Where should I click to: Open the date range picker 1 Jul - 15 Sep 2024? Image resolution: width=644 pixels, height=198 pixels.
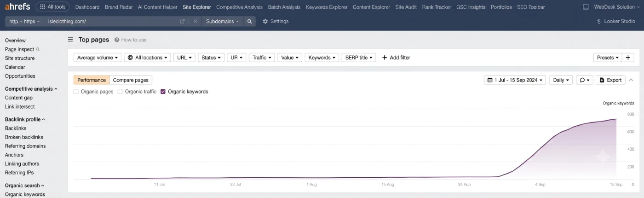[515, 80]
